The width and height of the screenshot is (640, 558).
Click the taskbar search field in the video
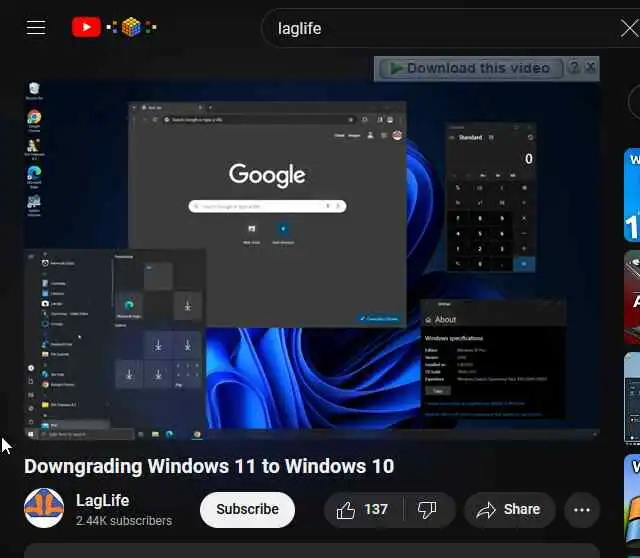87,434
